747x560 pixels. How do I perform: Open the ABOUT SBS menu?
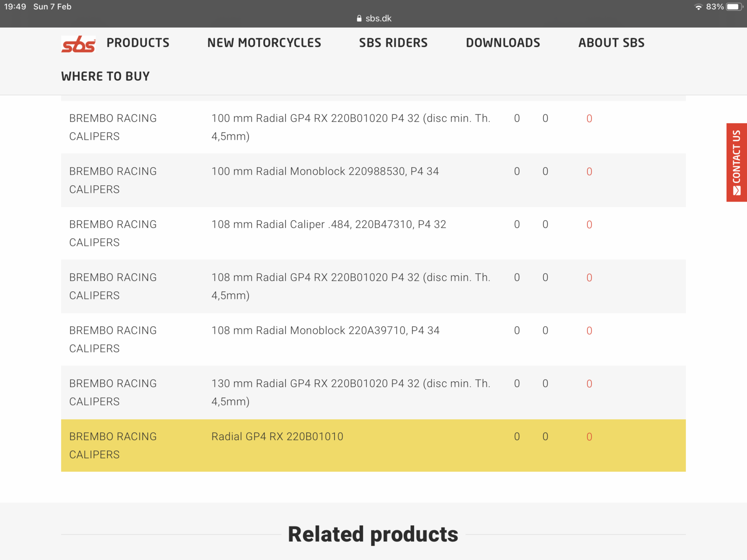611,43
